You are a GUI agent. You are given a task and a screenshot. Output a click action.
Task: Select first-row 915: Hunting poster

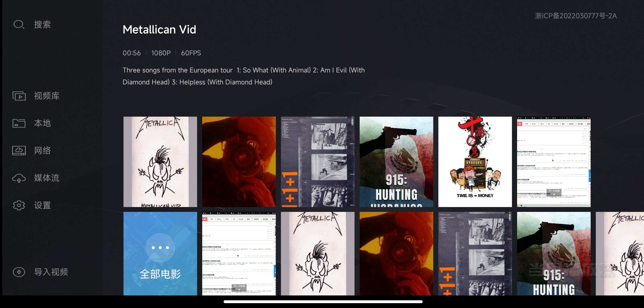click(x=396, y=162)
